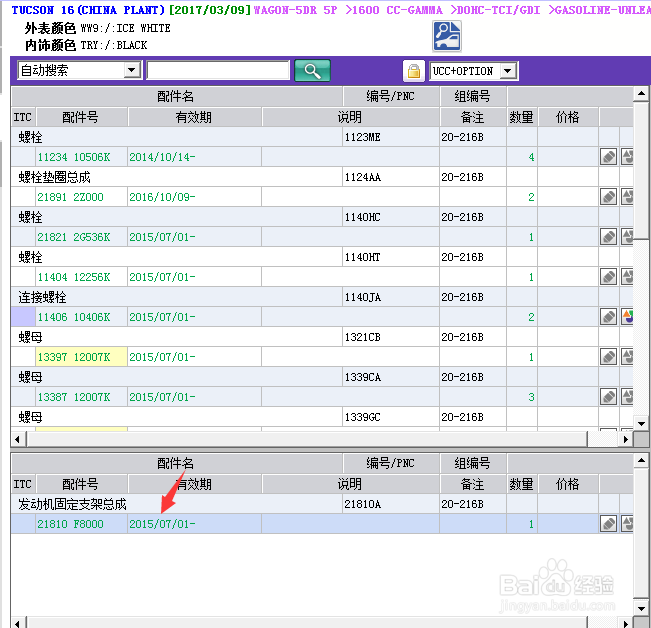Click upper table 有效期 column header
Viewport: 651px width, 628px height.
[194, 117]
